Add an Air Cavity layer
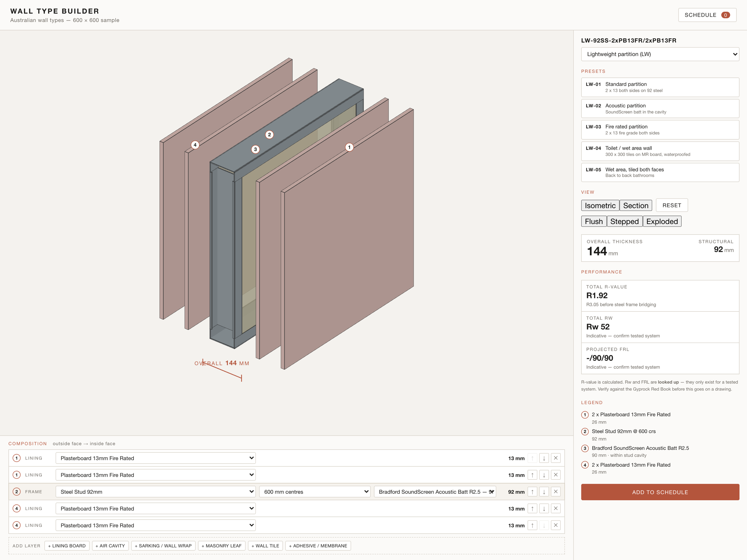 click(110, 546)
